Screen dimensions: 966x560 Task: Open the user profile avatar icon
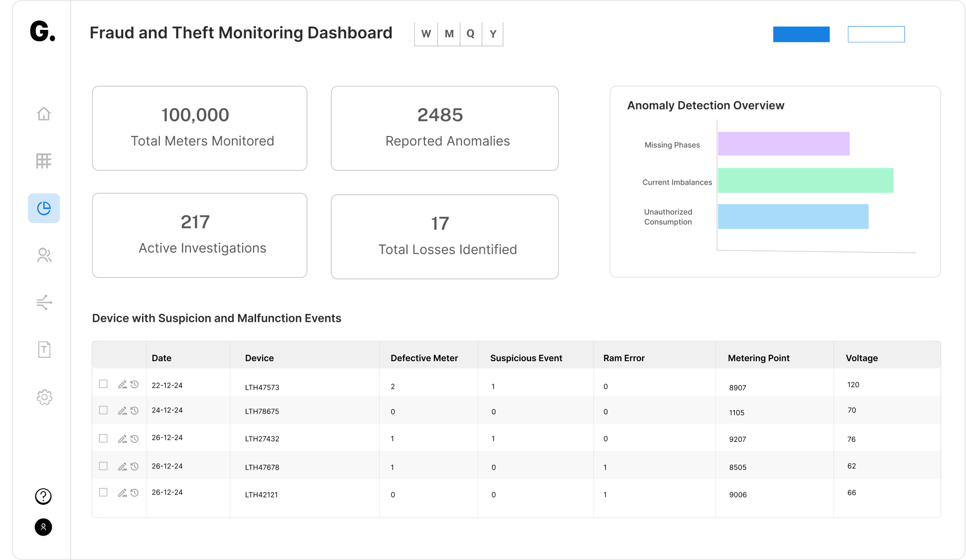(43, 527)
